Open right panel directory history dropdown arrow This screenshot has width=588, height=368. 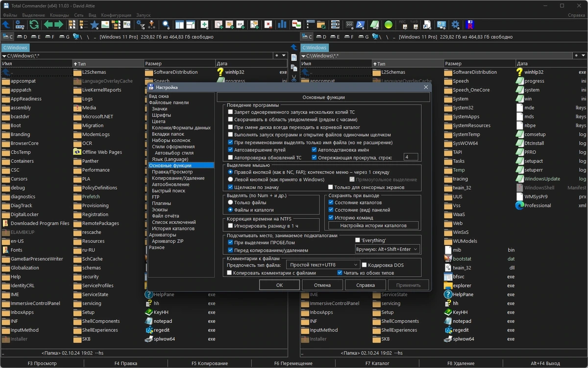pos(584,56)
